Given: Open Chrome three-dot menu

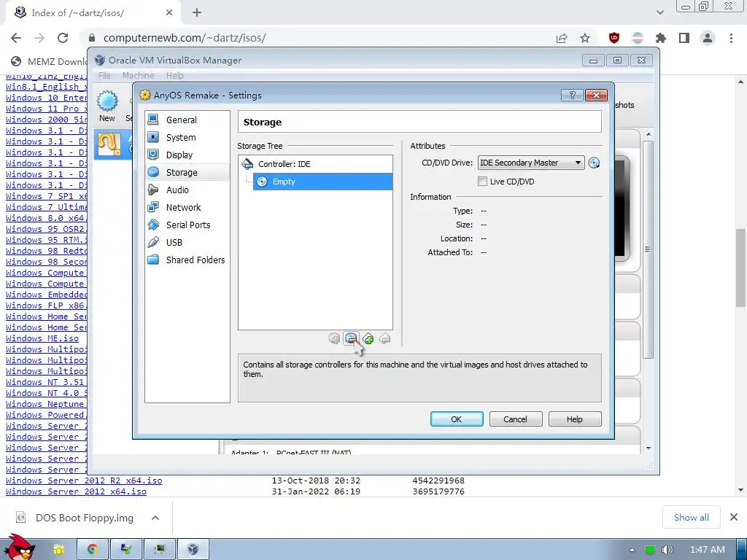Looking at the screenshot, I should coord(731,38).
